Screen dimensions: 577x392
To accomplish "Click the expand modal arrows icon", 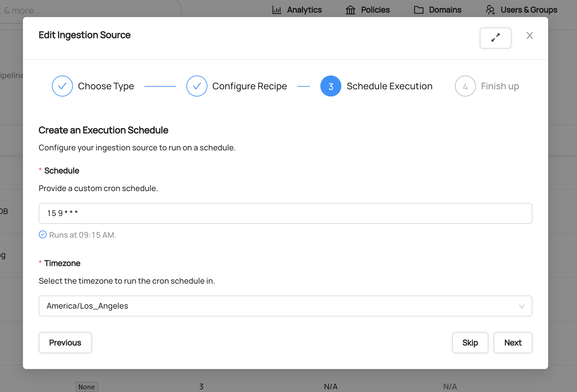I will point(495,38).
